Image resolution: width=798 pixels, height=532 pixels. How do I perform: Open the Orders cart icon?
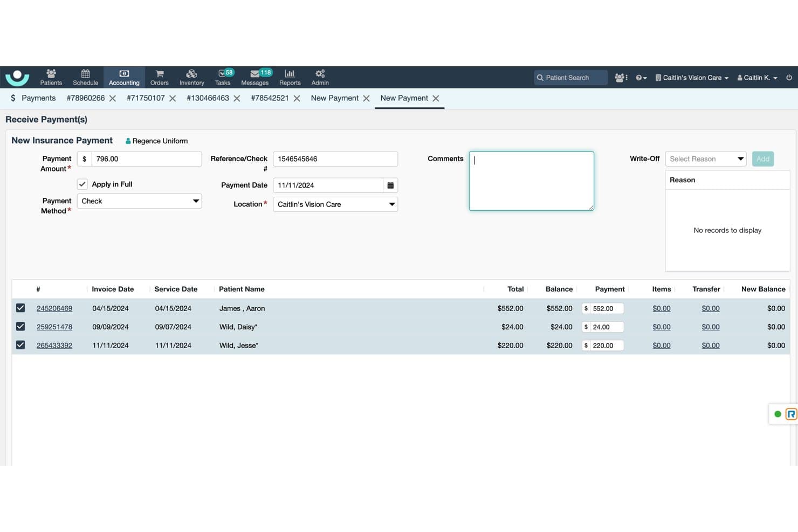click(160, 77)
